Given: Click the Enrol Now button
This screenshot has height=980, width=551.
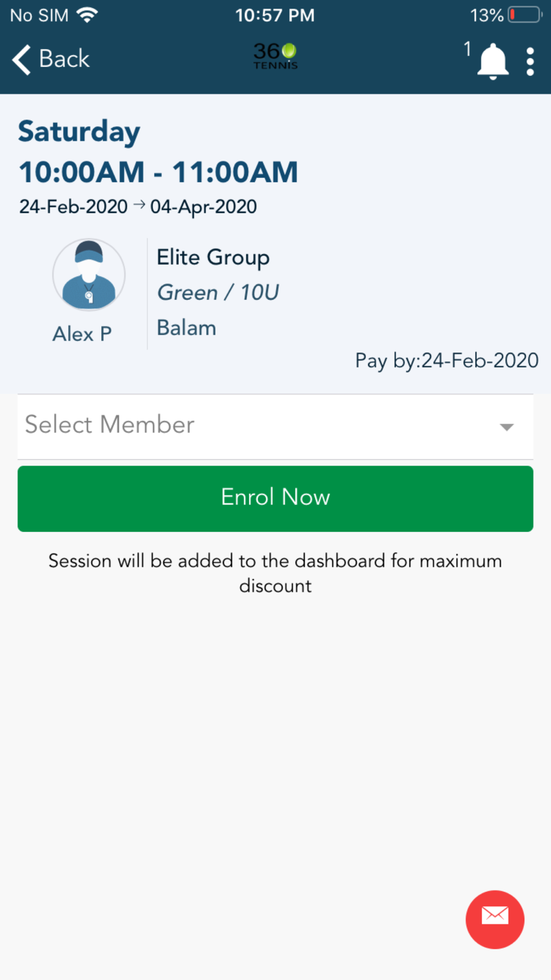Looking at the screenshot, I should 275,499.
